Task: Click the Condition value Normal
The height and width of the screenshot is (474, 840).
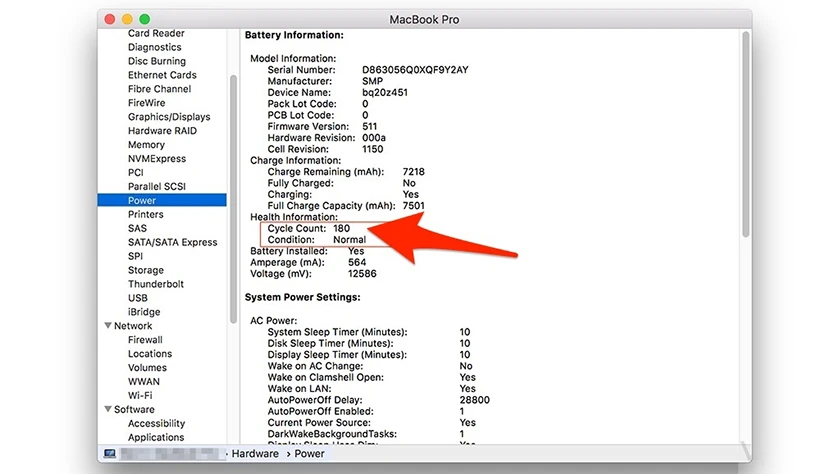Action: pos(349,239)
